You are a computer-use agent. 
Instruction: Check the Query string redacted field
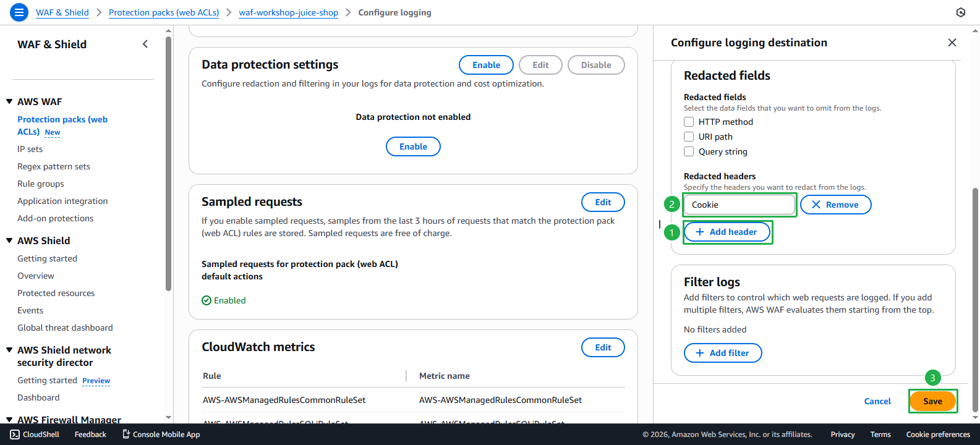click(689, 151)
